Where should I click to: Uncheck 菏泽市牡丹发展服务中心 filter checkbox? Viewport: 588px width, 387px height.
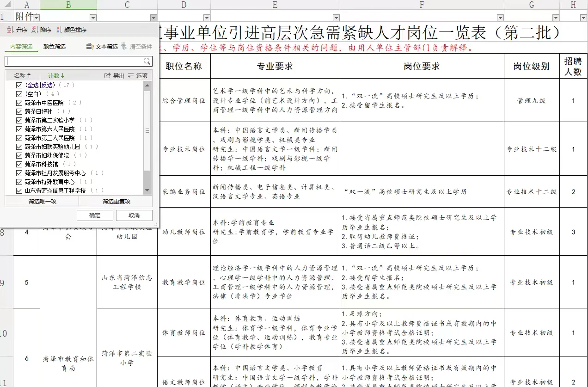coord(19,173)
